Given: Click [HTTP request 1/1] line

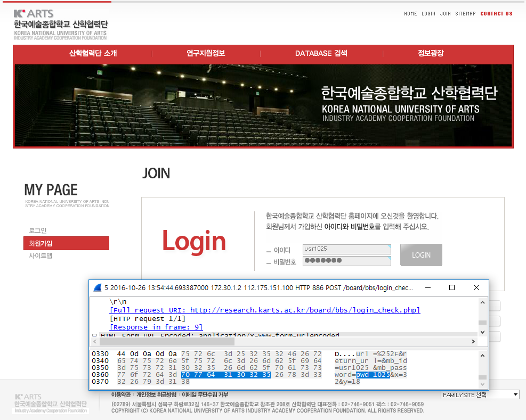Looking at the screenshot, I should pos(147,319).
